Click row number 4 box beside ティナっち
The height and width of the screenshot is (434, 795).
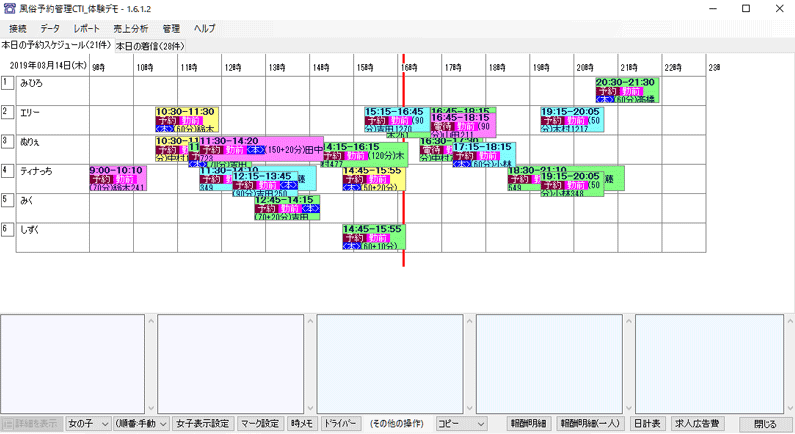point(7,171)
